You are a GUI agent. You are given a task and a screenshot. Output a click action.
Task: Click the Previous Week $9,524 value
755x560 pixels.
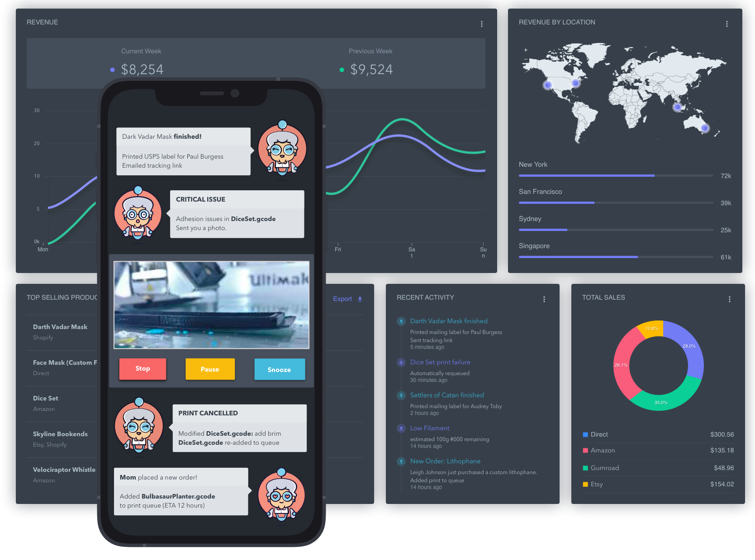[371, 70]
